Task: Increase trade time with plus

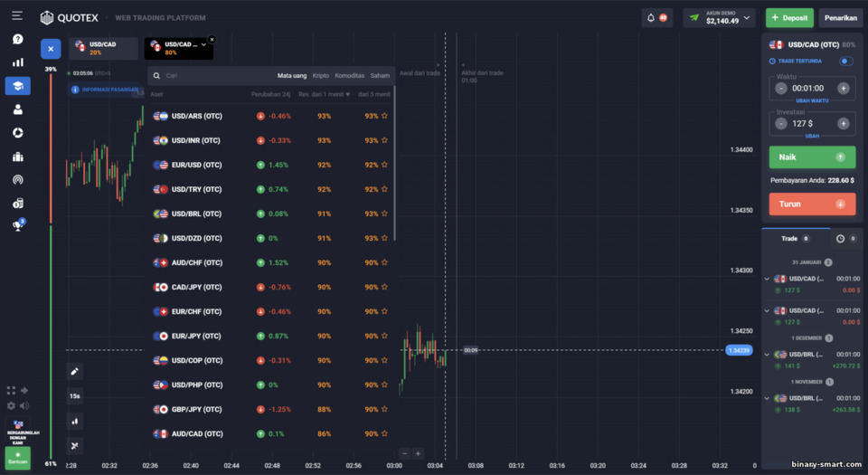Action: click(843, 88)
